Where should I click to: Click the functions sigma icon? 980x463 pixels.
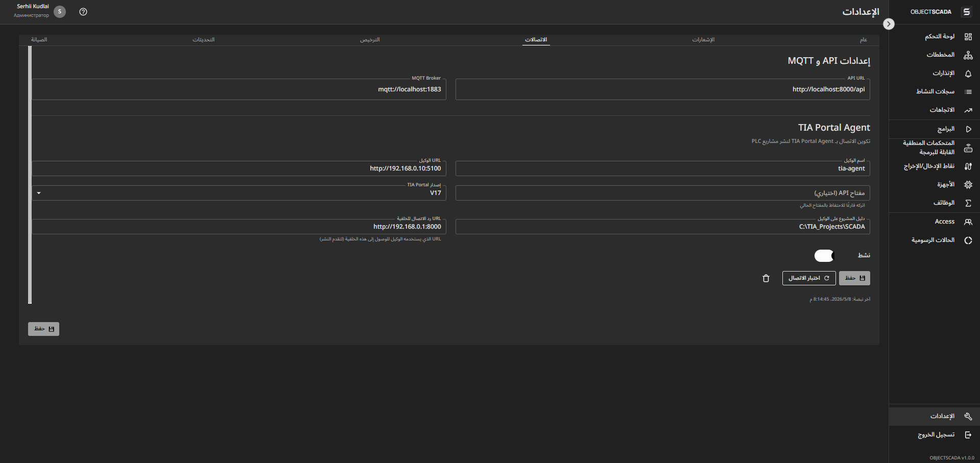click(968, 203)
